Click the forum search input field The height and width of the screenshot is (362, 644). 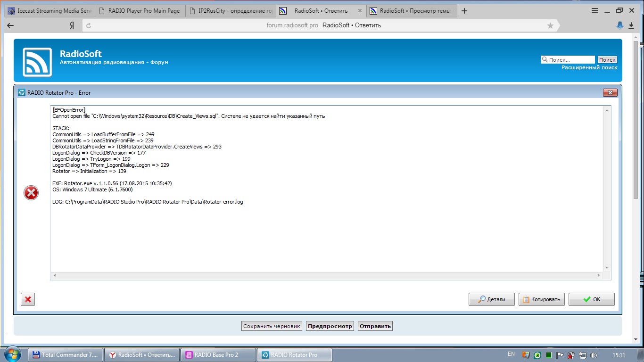pos(568,60)
